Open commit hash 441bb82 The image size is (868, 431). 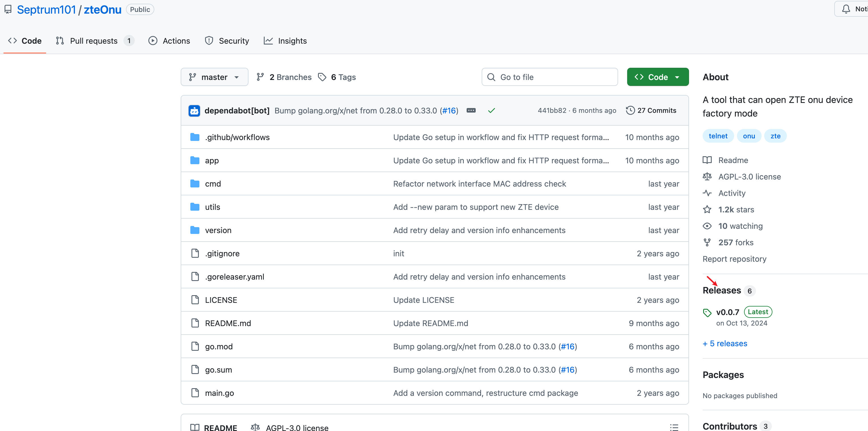click(552, 111)
